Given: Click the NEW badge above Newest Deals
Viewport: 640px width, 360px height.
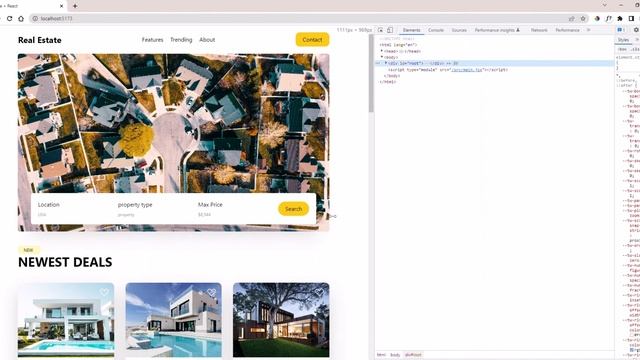Looking at the screenshot, I should (x=29, y=250).
